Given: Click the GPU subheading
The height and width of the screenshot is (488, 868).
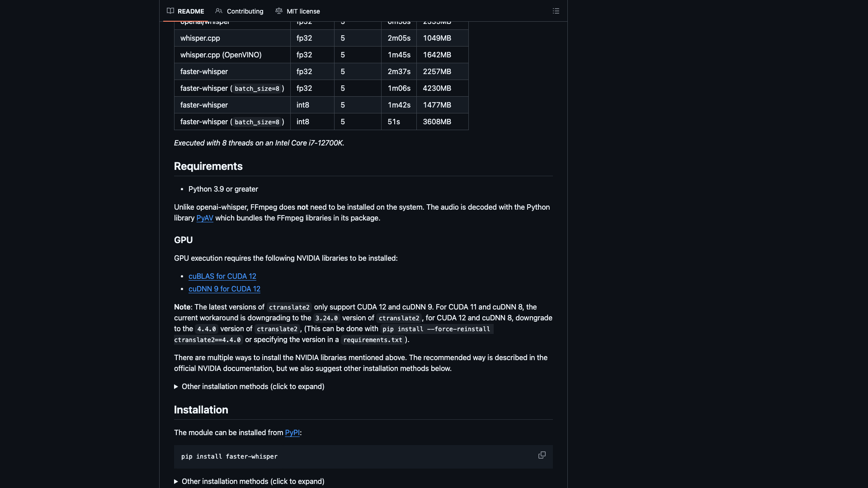Looking at the screenshot, I should 183,240.
